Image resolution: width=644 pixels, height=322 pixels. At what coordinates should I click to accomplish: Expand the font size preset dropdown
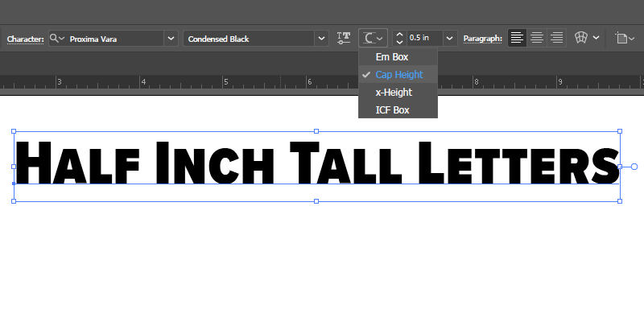[x=450, y=38]
